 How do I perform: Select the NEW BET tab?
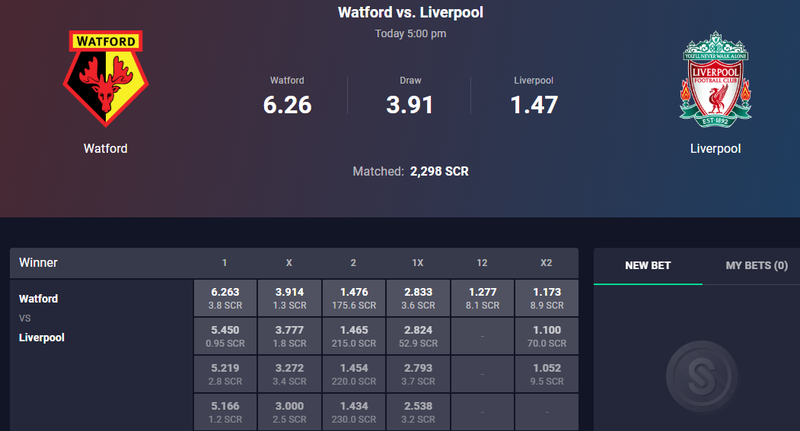click(648, 265)
